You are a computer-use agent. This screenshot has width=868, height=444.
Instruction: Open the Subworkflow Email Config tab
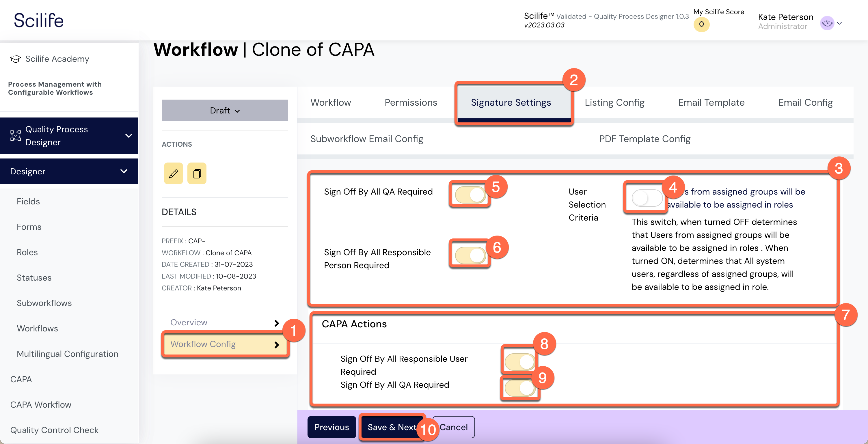click(367, 139)
